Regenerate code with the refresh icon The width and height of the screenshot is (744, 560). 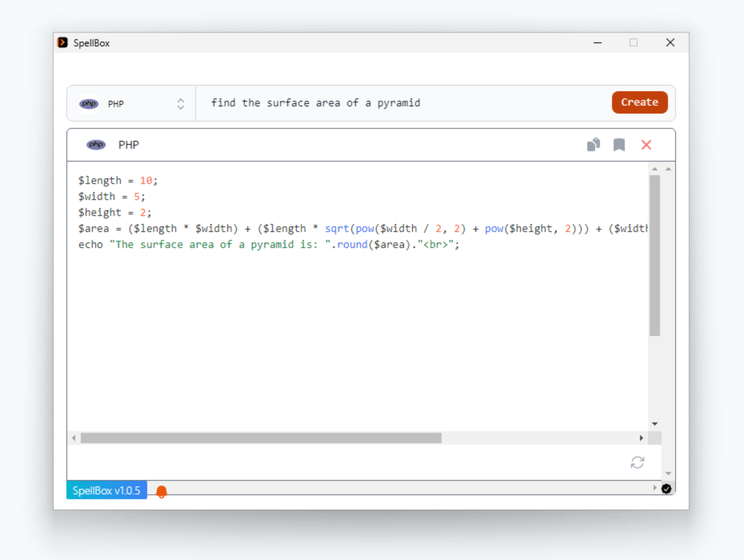(638, 462)
